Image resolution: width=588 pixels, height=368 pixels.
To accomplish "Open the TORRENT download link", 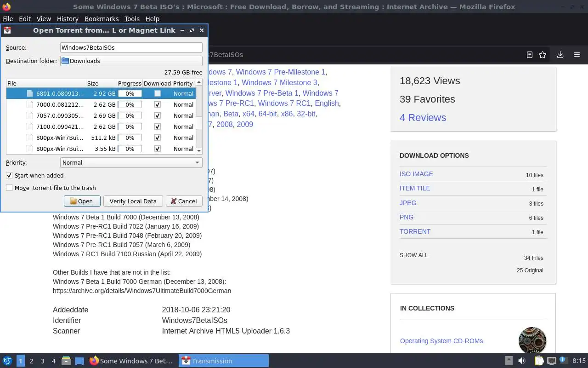I will (415, 231).
